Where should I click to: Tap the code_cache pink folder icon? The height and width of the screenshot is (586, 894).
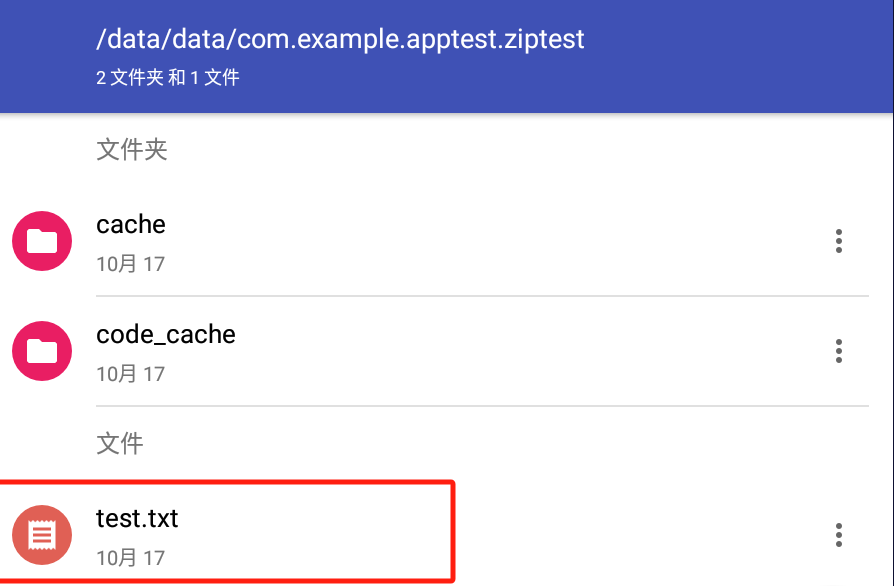[x=42, y=351]
